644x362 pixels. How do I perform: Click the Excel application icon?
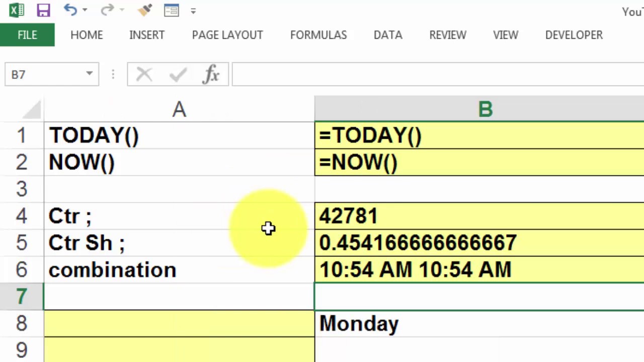17,10
